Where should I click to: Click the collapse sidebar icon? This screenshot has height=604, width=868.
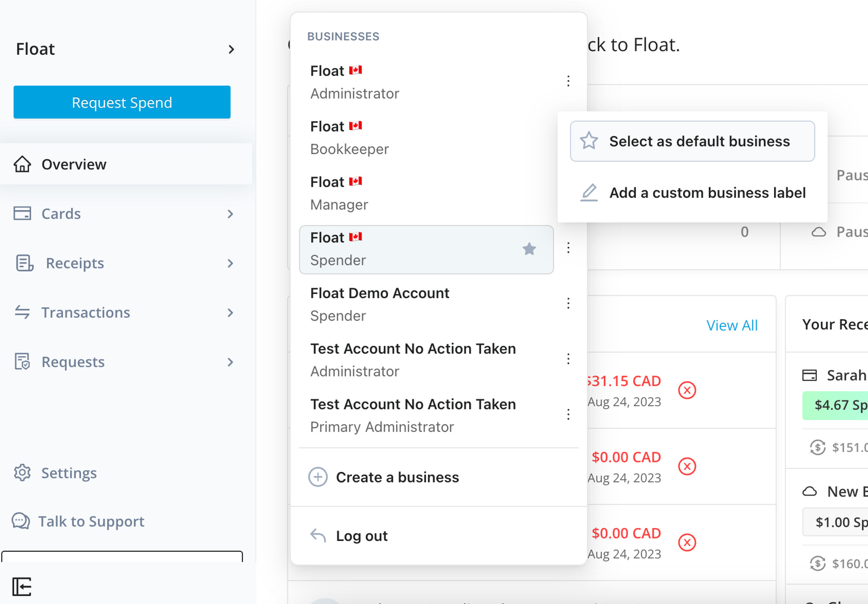(x=22, y=587)
